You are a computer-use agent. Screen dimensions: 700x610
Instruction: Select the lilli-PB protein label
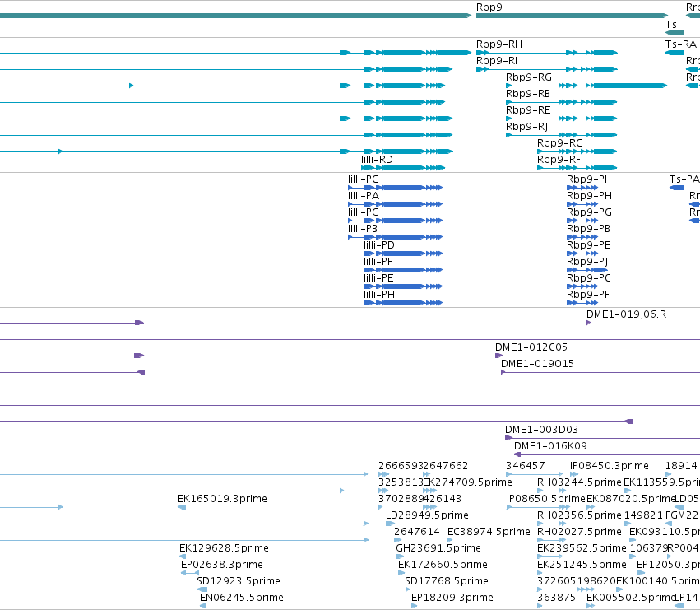(x=363, y=229)
